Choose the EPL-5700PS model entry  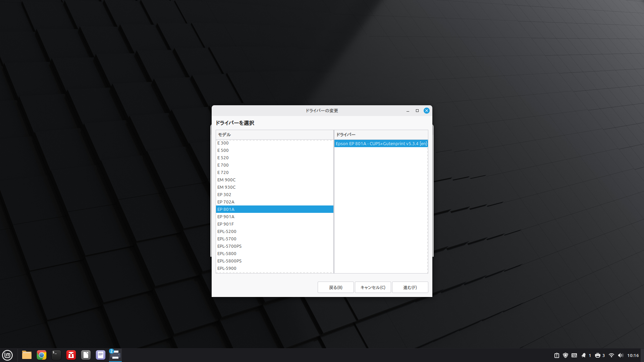pyautogui.click(x=229, y=246)
